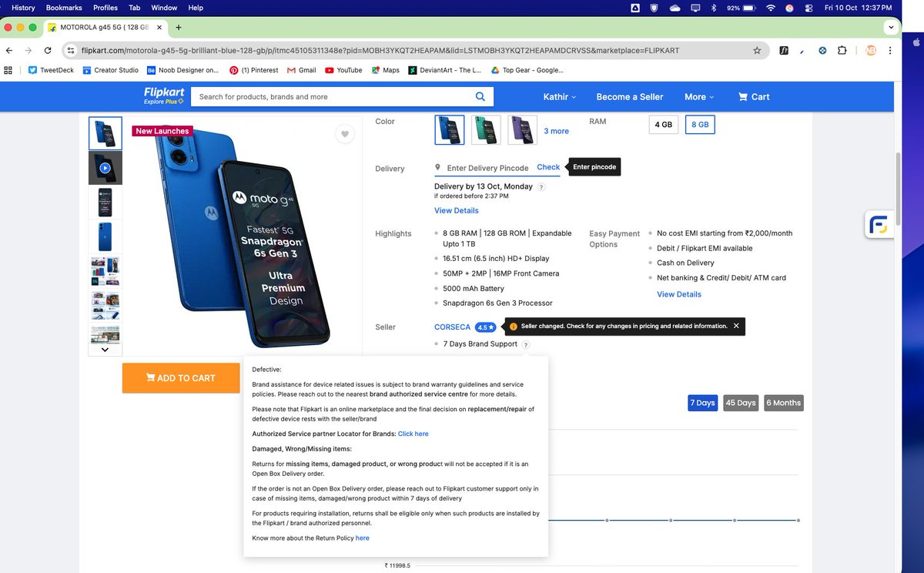This screenshot has width=924, height=573.
Task: Go back with the browser back arrow
Action: (x=9, y=50)
